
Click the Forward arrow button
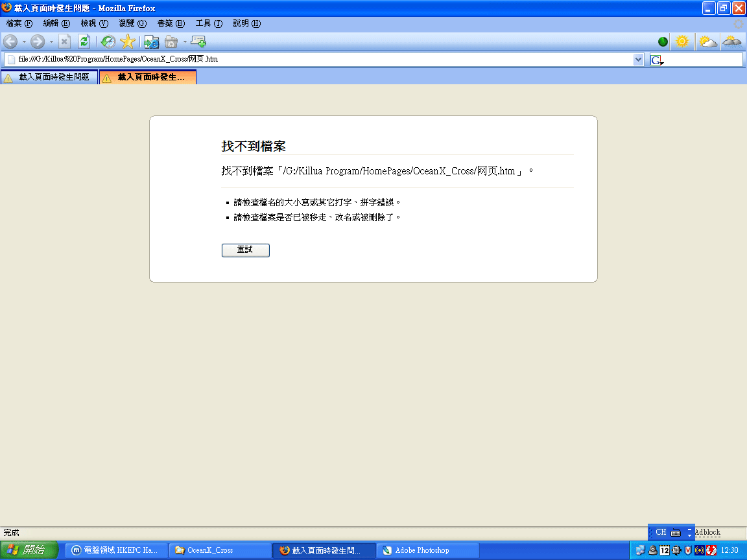(x=38, y=42)
